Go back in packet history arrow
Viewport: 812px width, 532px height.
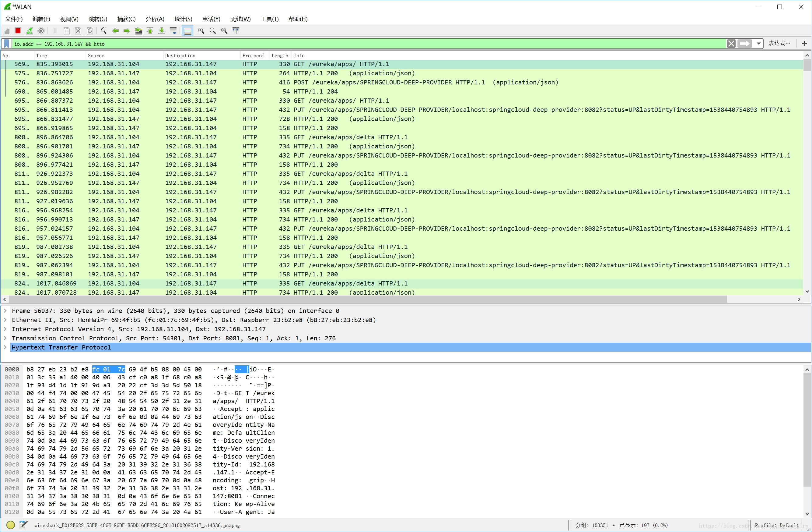coord(115,31)
